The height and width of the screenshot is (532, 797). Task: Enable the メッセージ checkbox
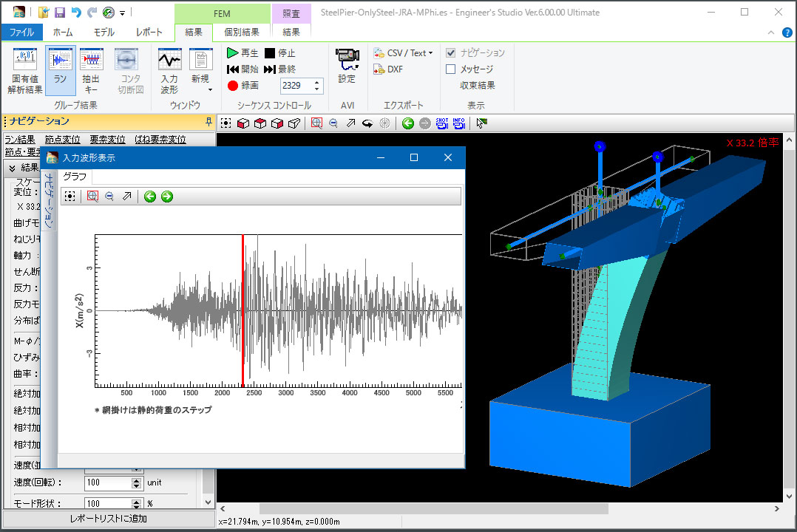pyautogui.click(x=451, y=69)
